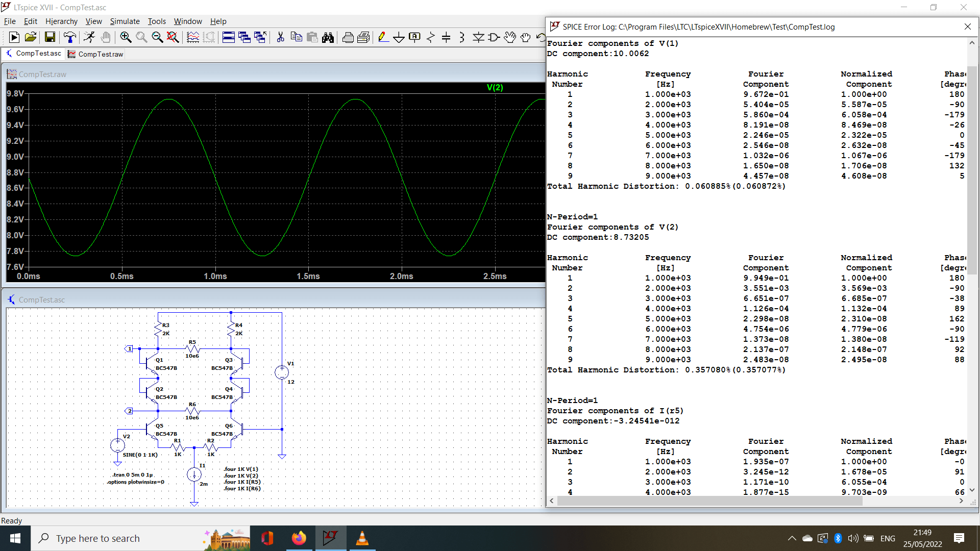Place a Diode component
The image size is (980, 551).
pyautogui.click(x=478, y=37)
